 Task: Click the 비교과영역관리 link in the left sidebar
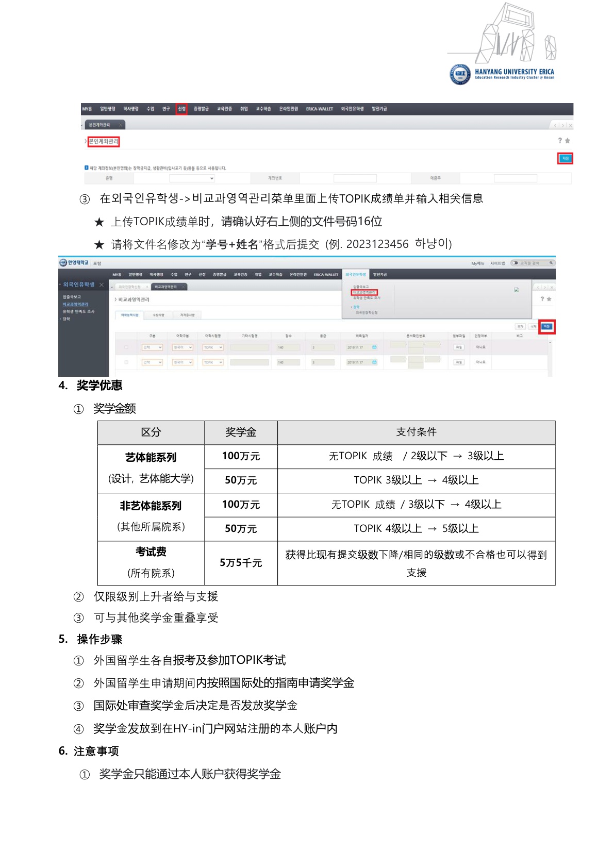[x=75, y=304]
